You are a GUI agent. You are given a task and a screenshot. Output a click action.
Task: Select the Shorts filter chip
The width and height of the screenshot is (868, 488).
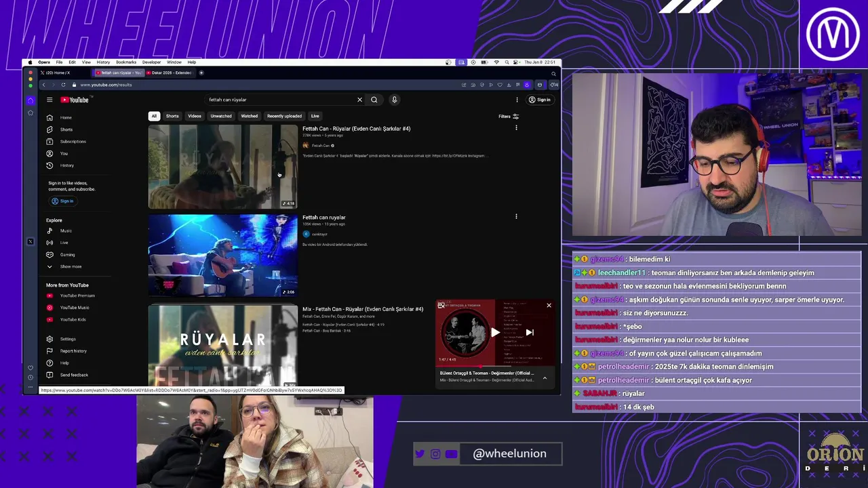click(x=172, y=116)
